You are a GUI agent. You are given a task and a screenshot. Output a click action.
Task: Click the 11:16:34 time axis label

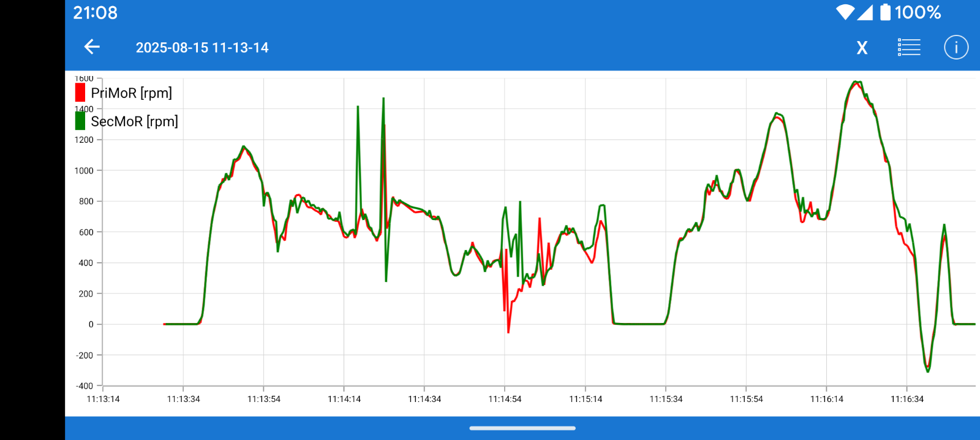click(x=907, y=399)
